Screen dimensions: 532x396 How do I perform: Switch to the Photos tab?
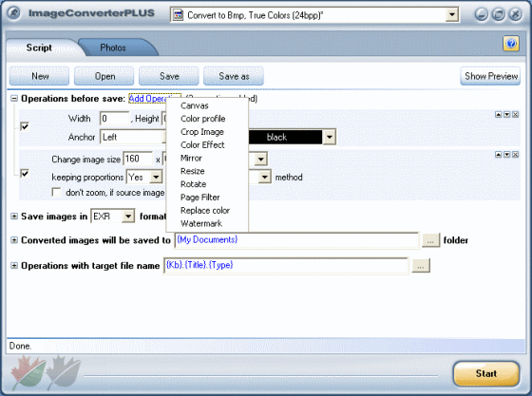113,47
